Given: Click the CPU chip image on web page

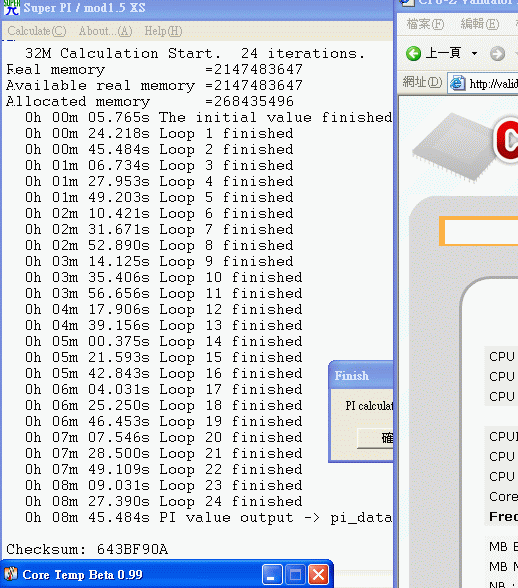Looking at the screenshot, I should click(x=452, y=148).
